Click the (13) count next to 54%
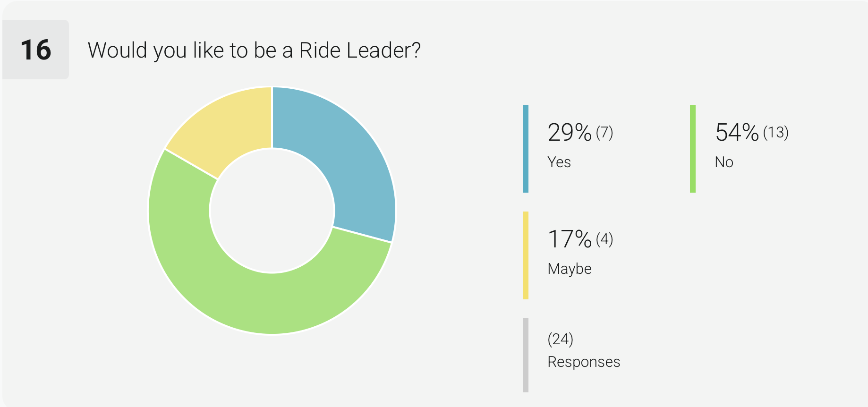 click(x=776, y=133)
